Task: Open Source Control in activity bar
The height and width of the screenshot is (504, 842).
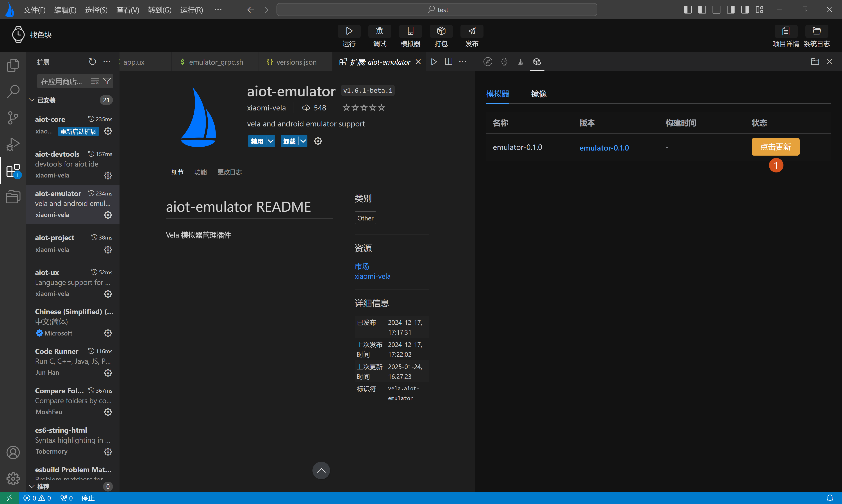Action: coord(13,118)
